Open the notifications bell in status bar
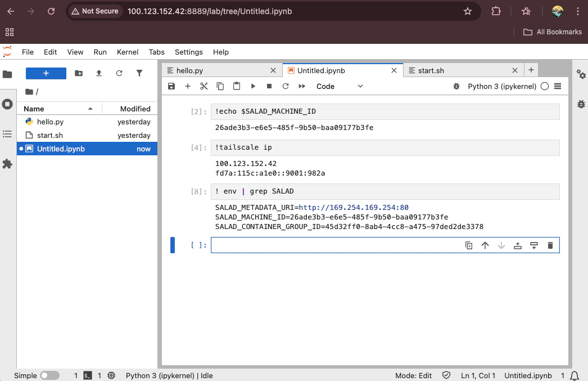588x381 pixels. tap(574, 375)
